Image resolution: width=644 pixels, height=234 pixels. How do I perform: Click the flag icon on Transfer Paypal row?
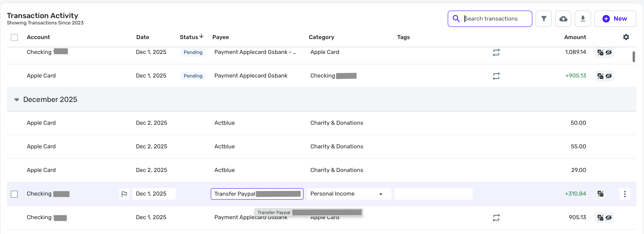click(x=124, y=194)
